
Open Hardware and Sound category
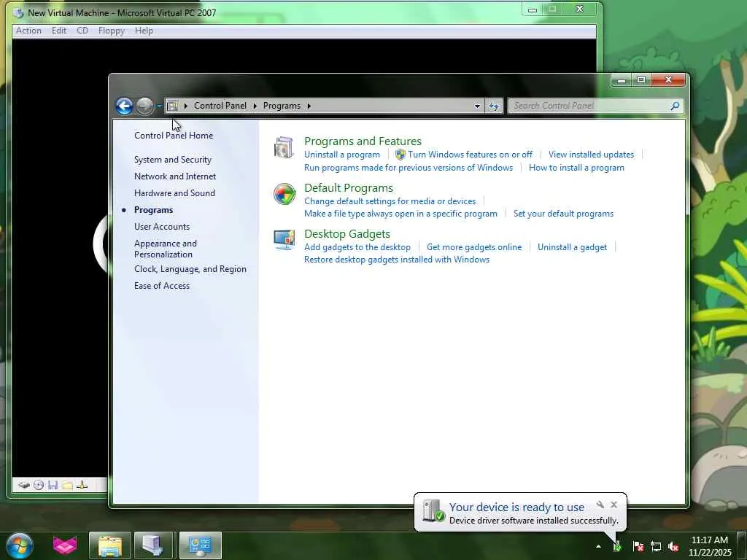coord(174,192)
